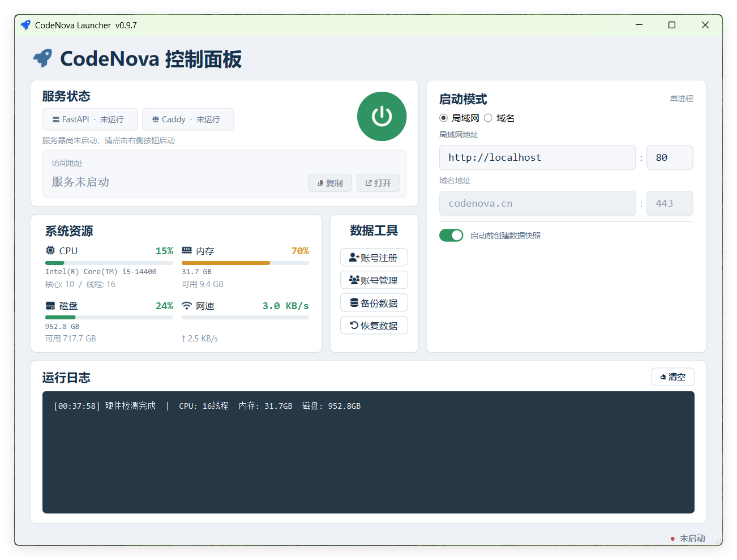Minimize the CodeNova Launcher window
The width and height of the screenshot is (737, 560).
pyautogui.click(x=639, y=25)
